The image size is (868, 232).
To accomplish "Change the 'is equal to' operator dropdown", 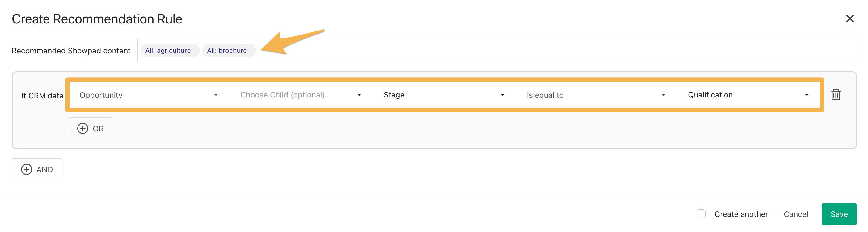I will click(x=595, y=95).
